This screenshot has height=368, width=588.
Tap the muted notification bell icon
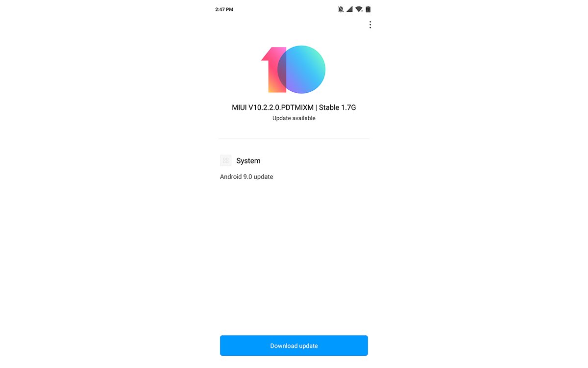tap(341, 9)
